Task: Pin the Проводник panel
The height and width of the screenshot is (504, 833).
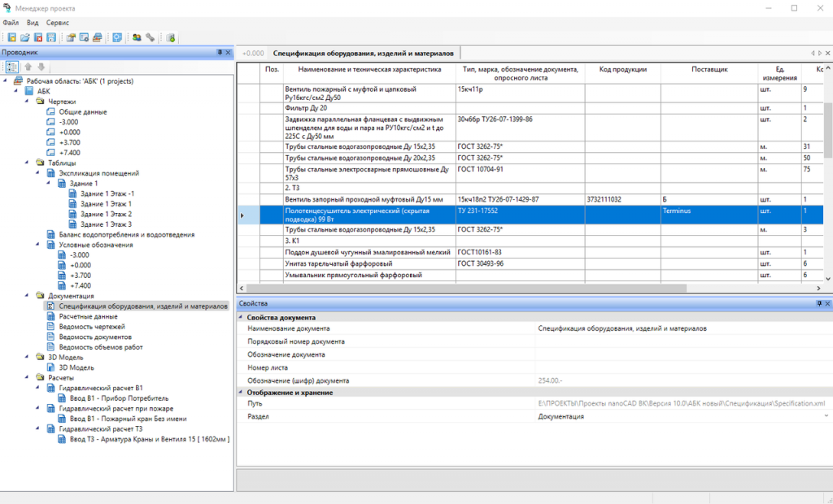Action: pos(220,53)
